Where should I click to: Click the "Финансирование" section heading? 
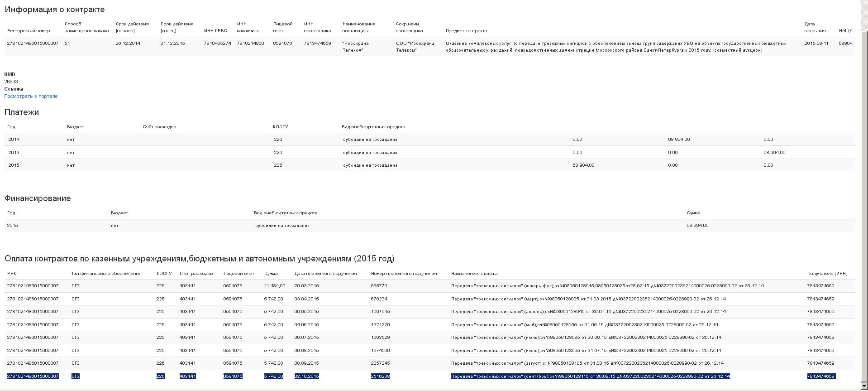point(38,198)
